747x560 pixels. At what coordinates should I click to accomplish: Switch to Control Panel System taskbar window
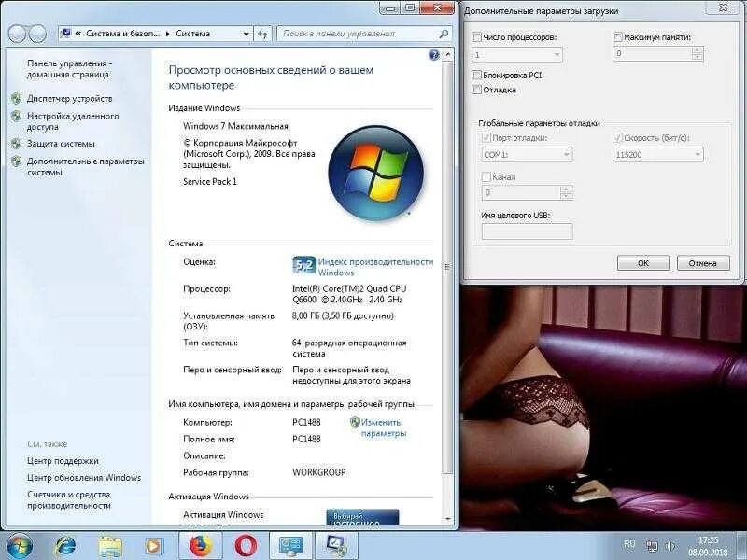click(290, 546)
